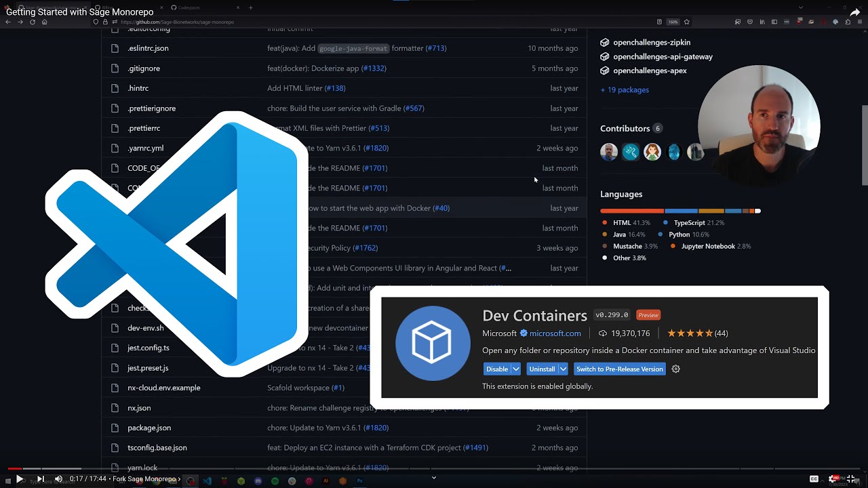
Task: Open the Contributors section heading
Action: pyautogui.click(x=625, y=129)
